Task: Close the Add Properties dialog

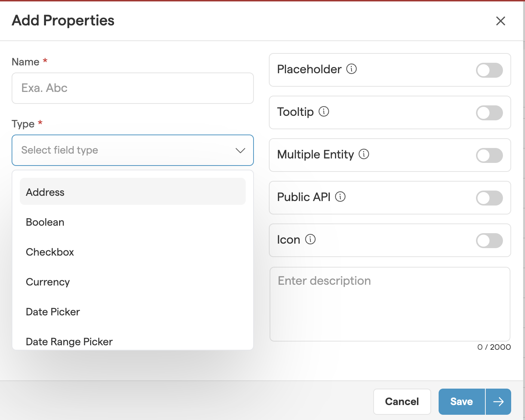Action: pos(500,21)
